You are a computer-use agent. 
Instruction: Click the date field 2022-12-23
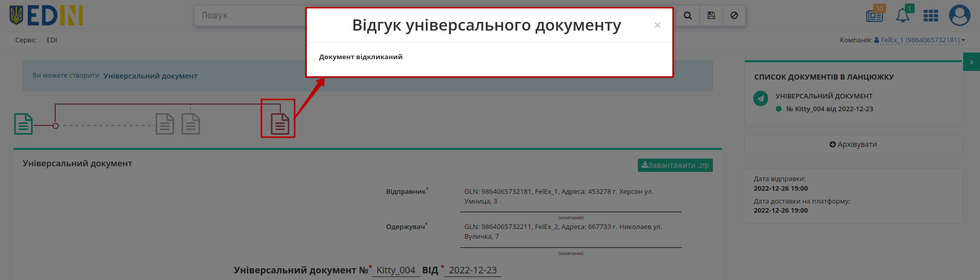pos(473,270)
